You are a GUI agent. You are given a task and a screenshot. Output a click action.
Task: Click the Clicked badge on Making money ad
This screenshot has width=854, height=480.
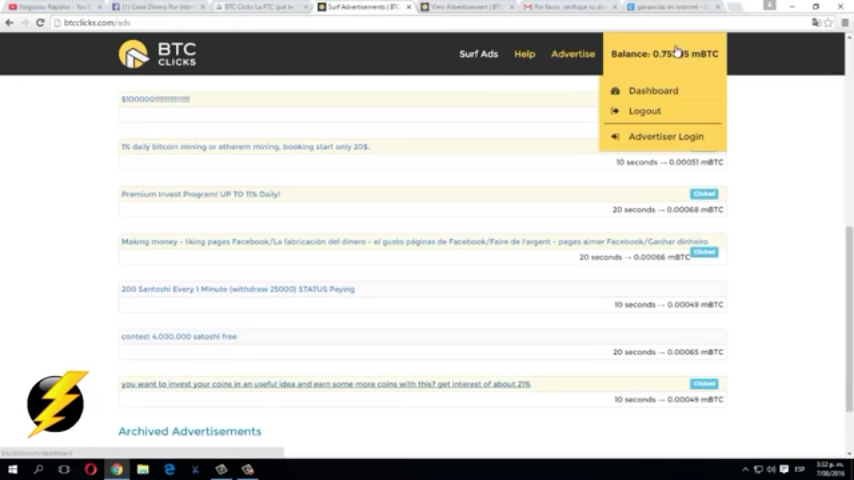[x=704, y=252]
